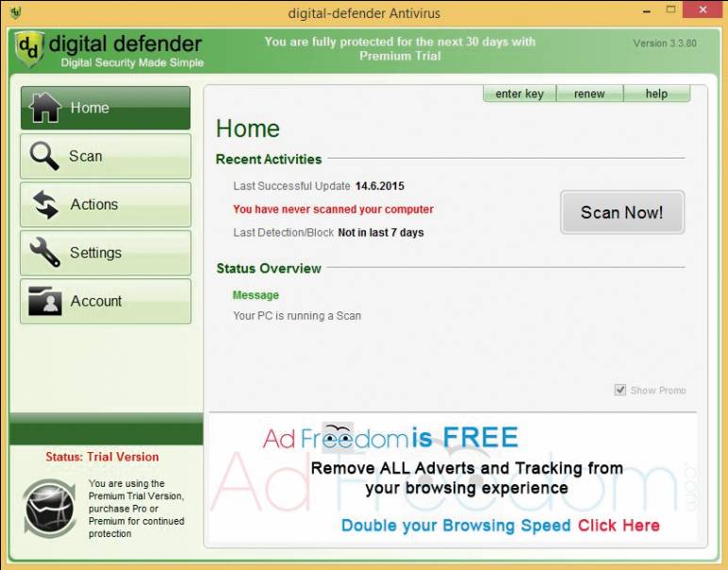The height and width of the screenshot is (570, 728).
Task: Click the Account folder icon
Action: 44,301
